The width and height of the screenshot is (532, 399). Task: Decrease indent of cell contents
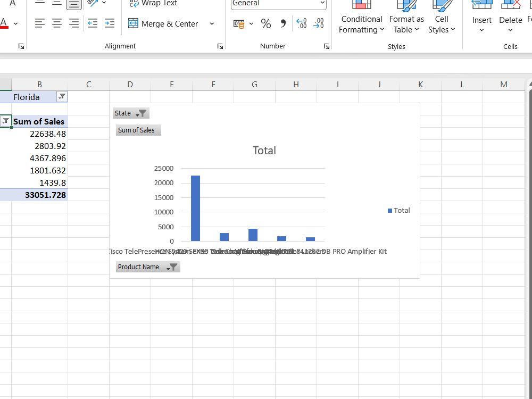coord(92,23)
